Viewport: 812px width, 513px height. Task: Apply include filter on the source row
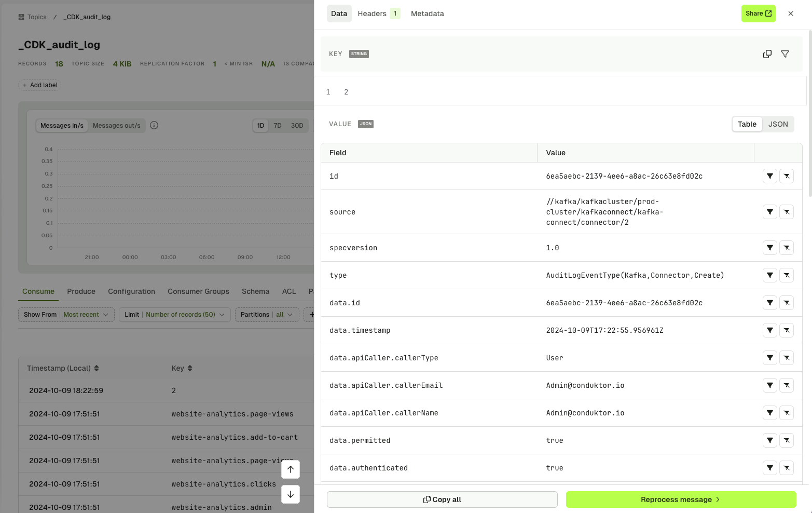click(x=770, y=212)
